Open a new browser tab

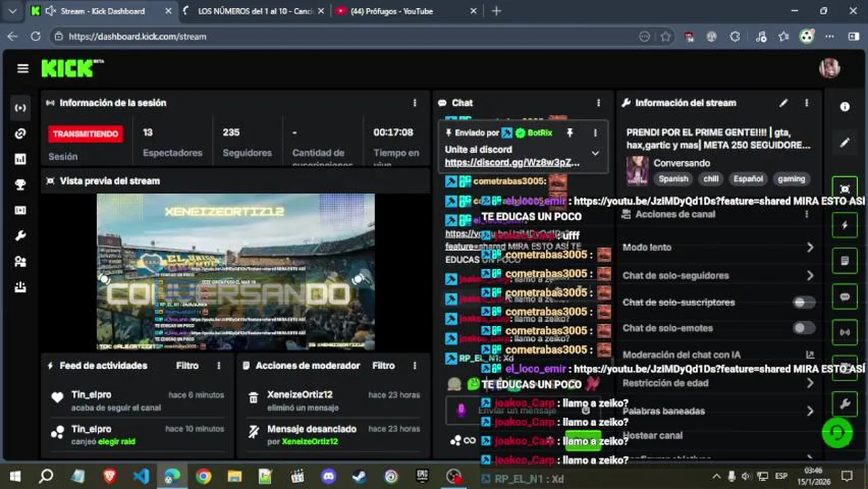[x=496, y=11]
